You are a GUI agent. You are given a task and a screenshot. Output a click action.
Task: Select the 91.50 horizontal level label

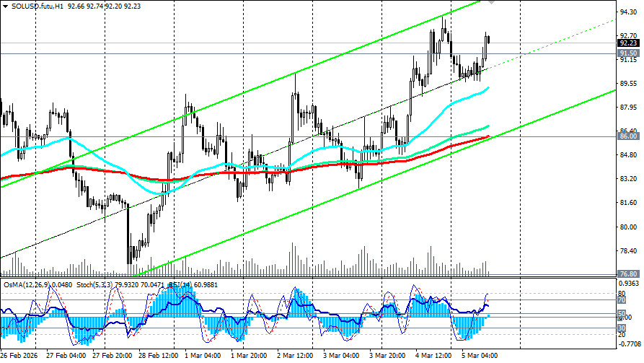628,53
